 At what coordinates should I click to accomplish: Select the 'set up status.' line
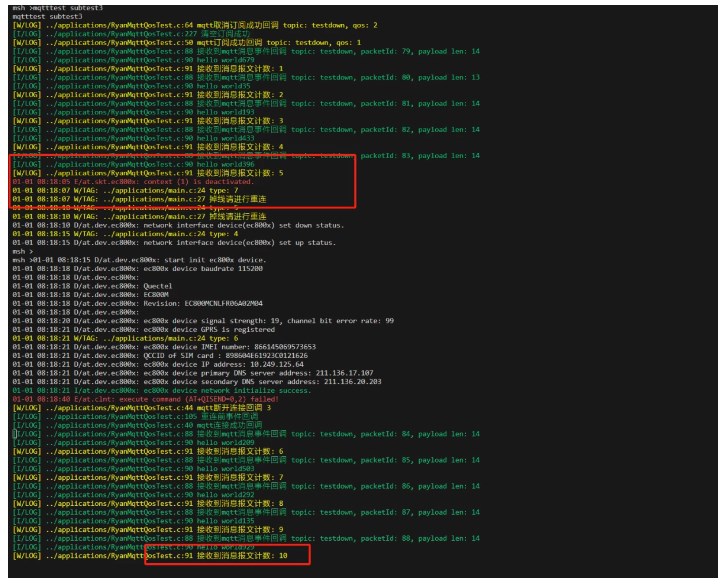tap(174, 243)
